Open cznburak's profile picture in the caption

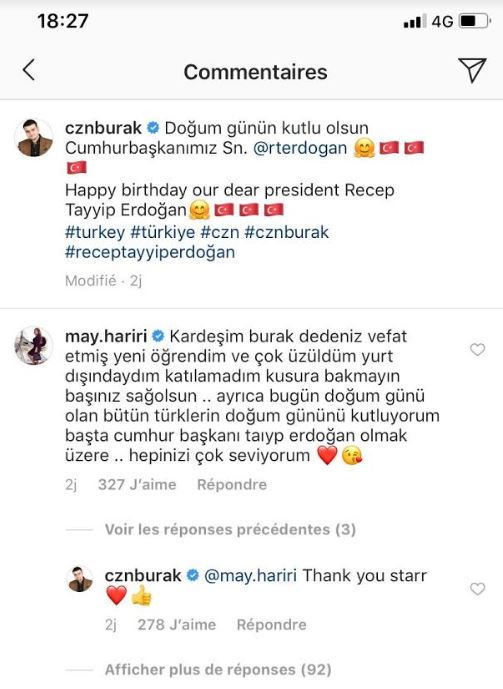pos(34,138)
